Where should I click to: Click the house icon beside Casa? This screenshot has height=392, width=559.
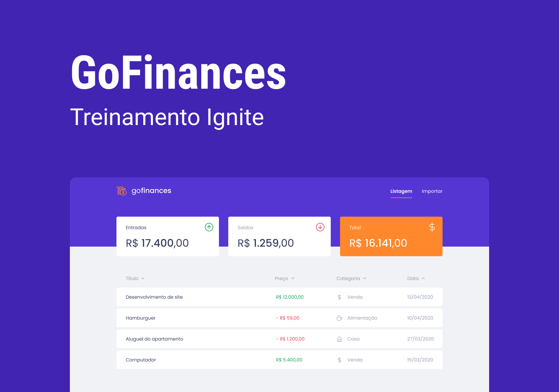tap(339, 339)
